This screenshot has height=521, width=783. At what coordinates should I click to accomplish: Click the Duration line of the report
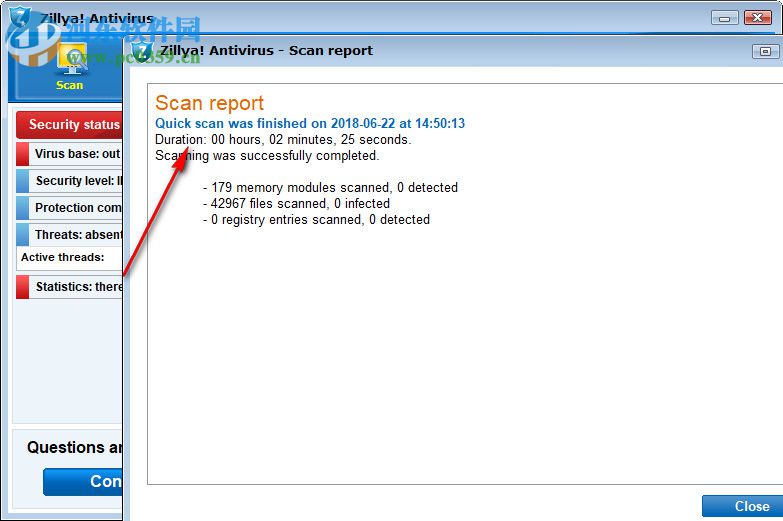click(x=283, y=139)
